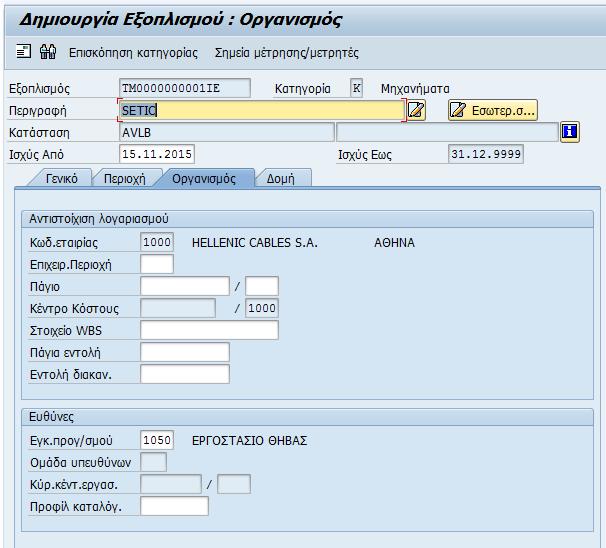606x548 pixels.
Task: Click the Πάγια εντολή input field
Action: click(185, 352)
